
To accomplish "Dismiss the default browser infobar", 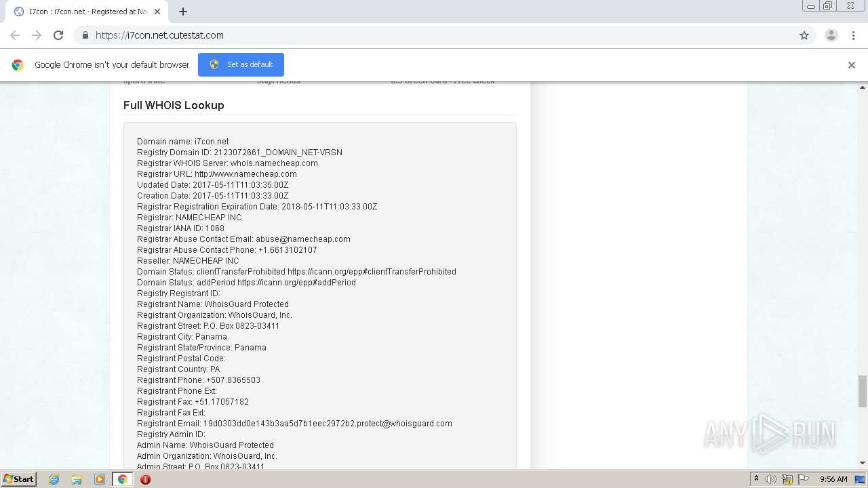I will [852, 65].
